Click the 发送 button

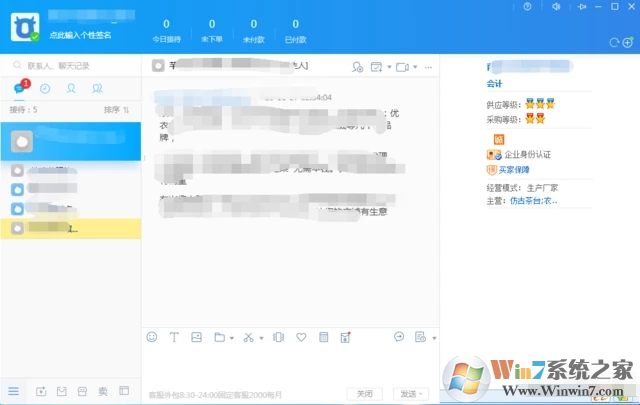408,394
